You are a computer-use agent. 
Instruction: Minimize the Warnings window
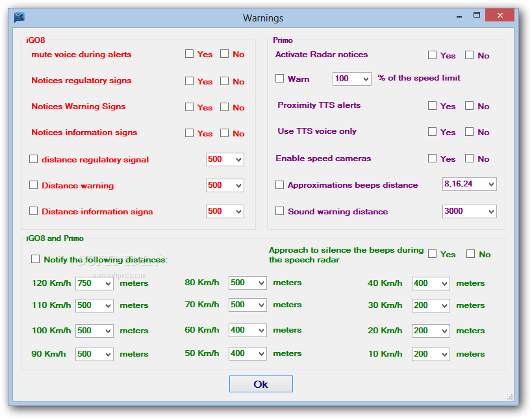[459, 16]
